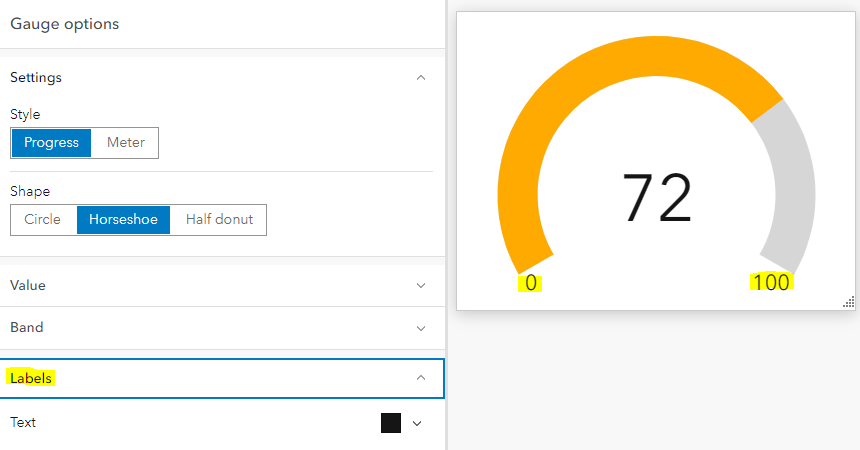
Task: Click the Settings section header
Action: (36, 78)
